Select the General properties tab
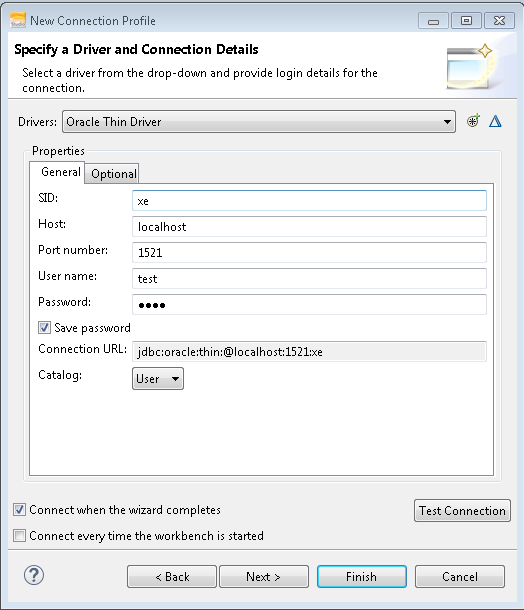This screenshot has width=524, height=610. [60, 172]
